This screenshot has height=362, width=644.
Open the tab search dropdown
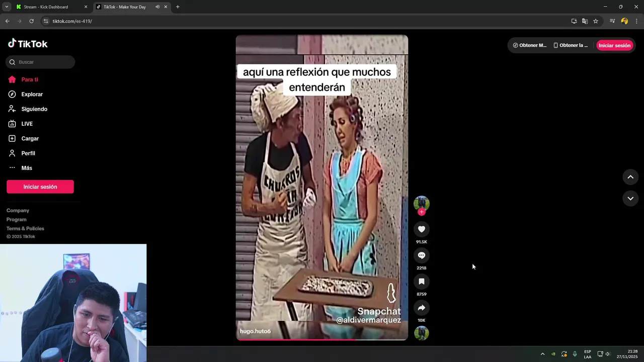[7, 7]
